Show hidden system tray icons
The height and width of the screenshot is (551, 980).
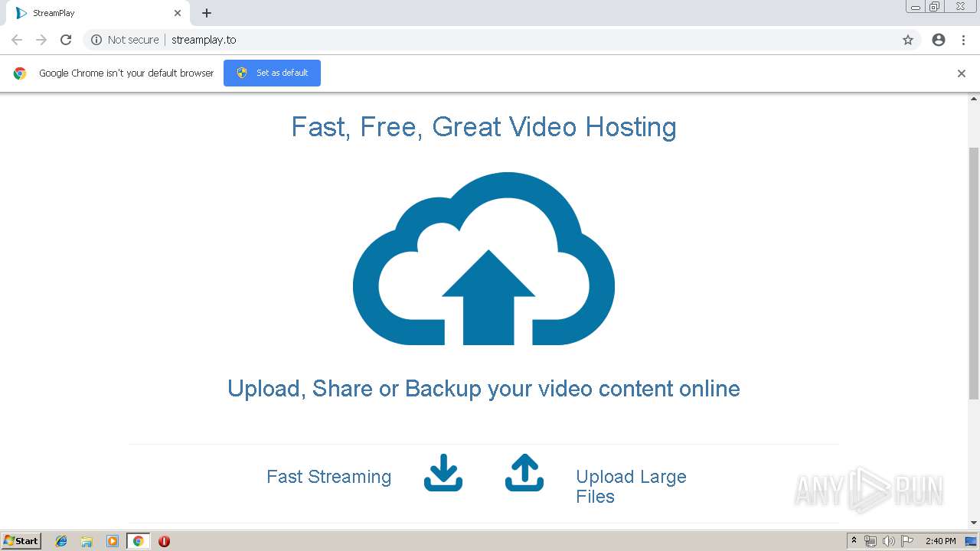[854, 541]
